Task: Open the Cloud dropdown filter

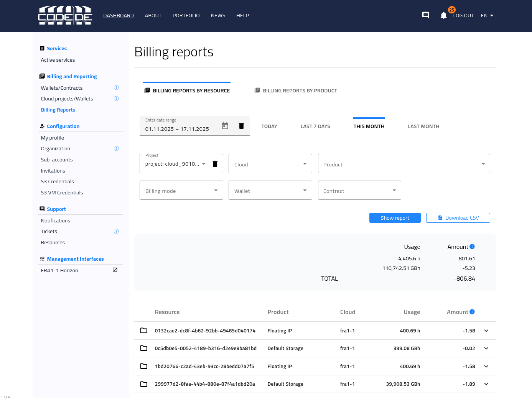Action: 270,164
